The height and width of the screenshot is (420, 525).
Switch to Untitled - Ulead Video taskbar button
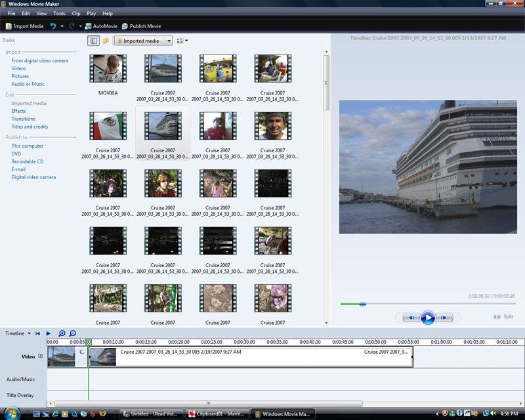pyautogui.click(x=152, y=414)
